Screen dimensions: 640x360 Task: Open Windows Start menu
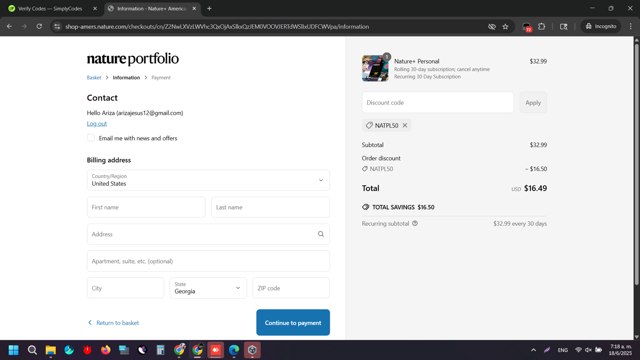tap(13, 350)
